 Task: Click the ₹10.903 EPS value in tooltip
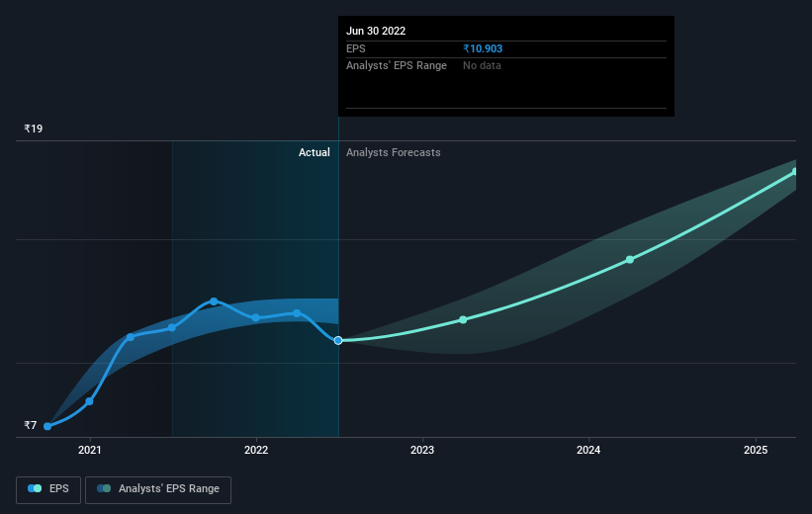point(483,48)
